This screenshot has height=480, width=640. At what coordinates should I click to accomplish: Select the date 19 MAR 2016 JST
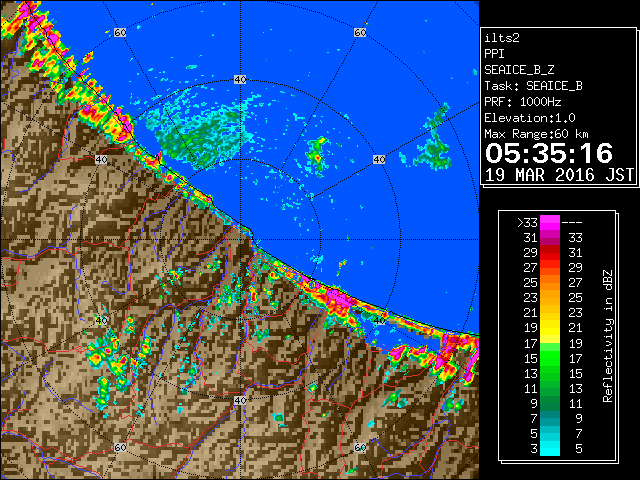(x=559, y=175)
